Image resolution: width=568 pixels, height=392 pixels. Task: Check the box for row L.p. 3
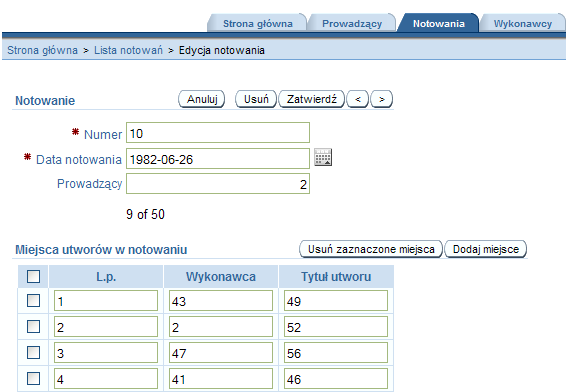point(33,353)
